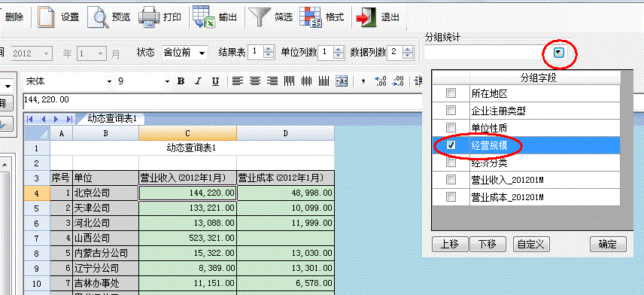Click the 上移 (Move up) button
Image resolution: width=644 pixels, height=295 pixels.
(x=450, y=245)
